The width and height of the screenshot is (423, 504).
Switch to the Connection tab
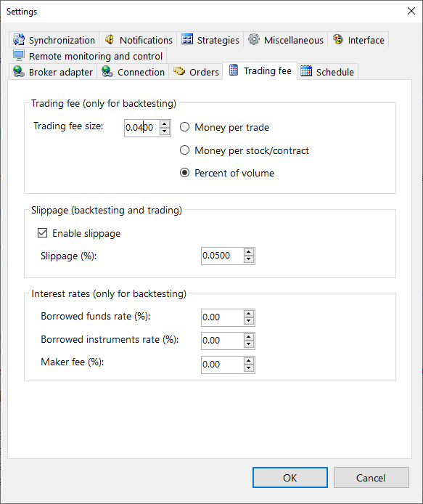[134, 72]
